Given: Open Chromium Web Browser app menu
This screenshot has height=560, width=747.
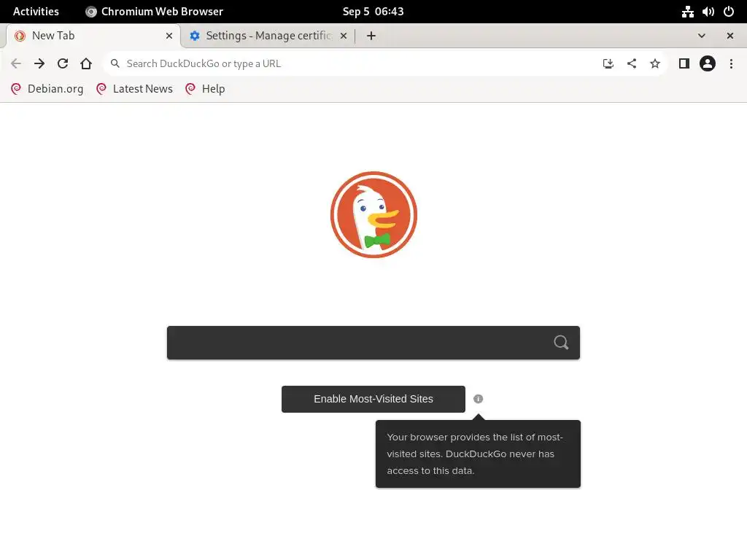Looking at the screenshot, I should click(x=154, y=12).
